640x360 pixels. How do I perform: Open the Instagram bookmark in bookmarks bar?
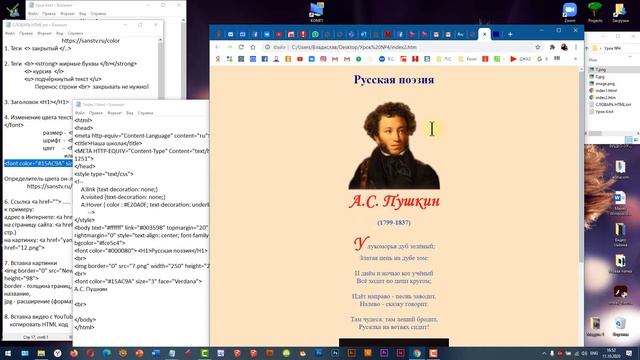(x=323, y=59)
